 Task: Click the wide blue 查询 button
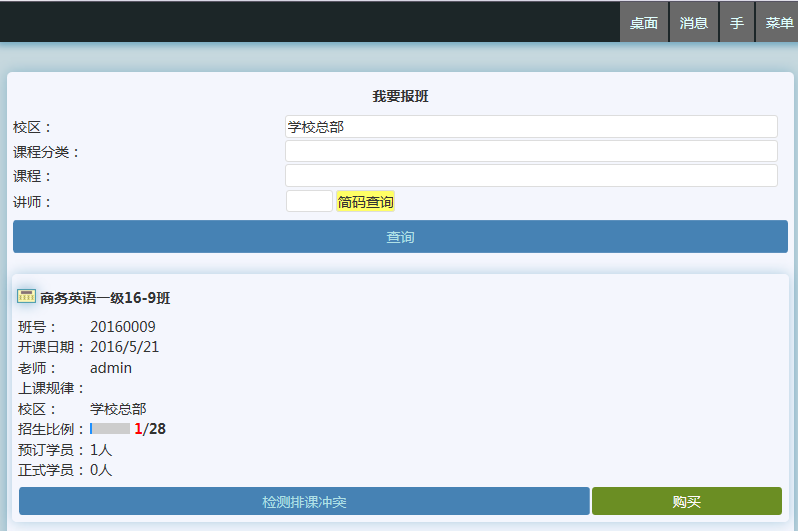coord(400,237)
